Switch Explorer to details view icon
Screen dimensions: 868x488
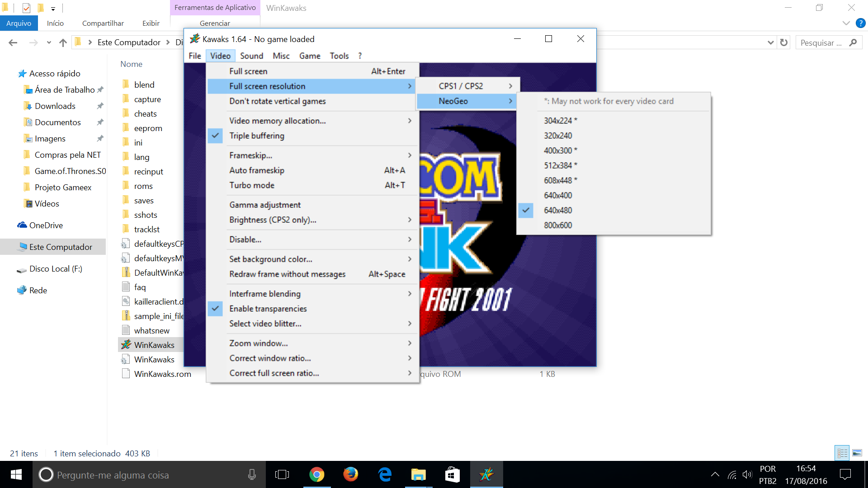[842, 453]
